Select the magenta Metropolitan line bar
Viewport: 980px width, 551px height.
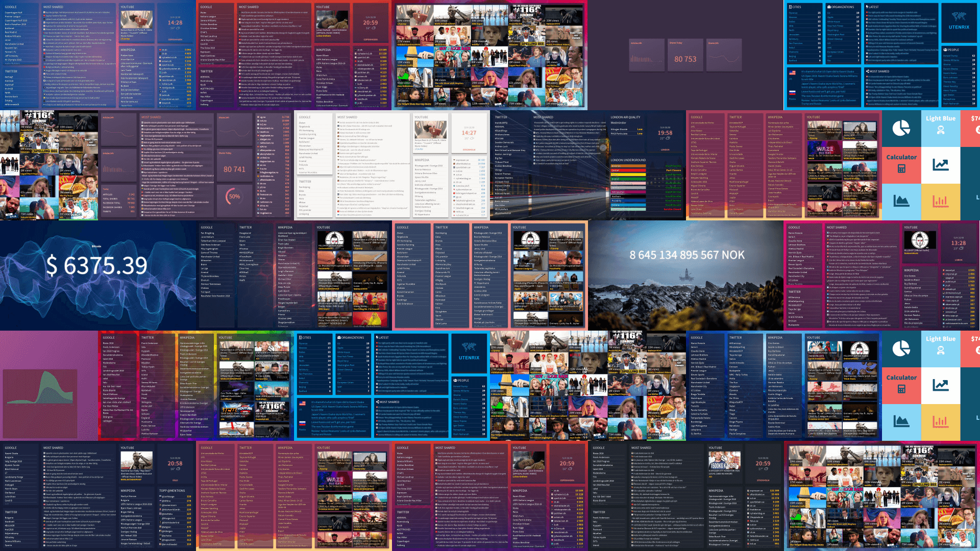point(628,192)
